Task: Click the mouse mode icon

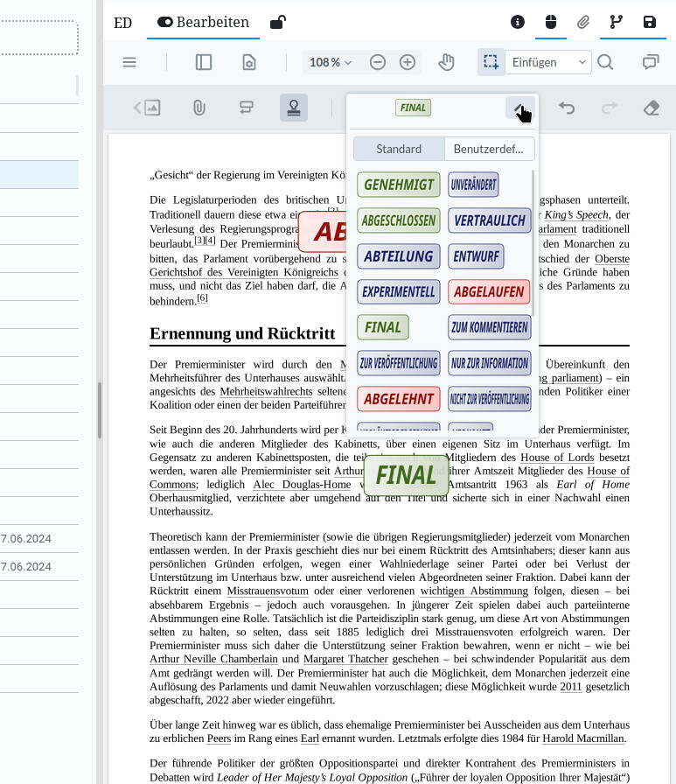Action: click(x=551, y=22)
